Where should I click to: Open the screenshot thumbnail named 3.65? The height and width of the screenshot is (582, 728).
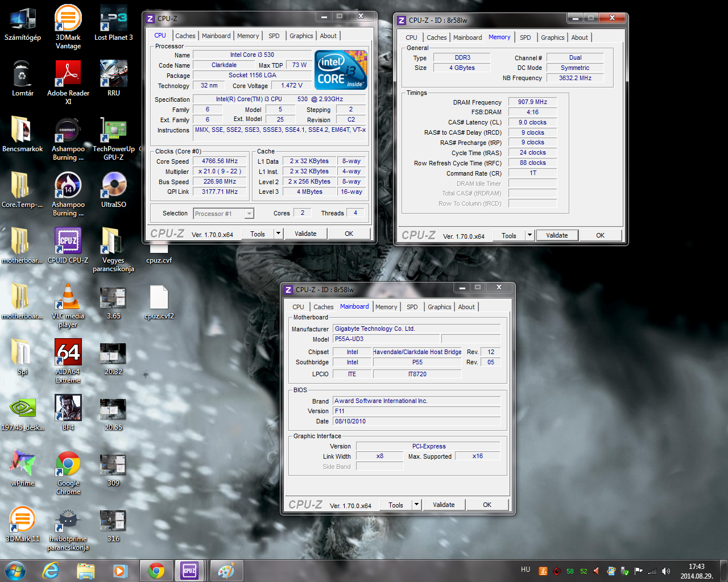pos(113,303)
